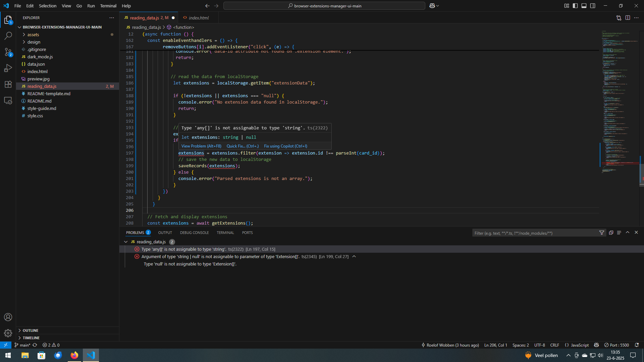Click the Split Editor Right icon
The width and height of the screenshot is (644, 362).
coord(628,18)
